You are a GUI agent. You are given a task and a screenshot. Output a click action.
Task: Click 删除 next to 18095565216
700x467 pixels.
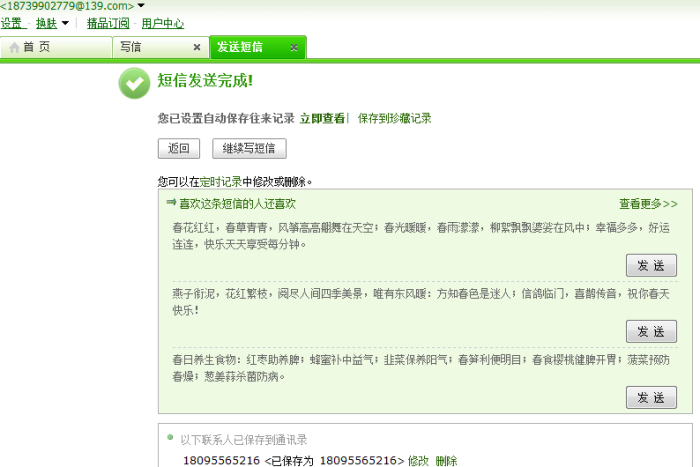click(x=446, y=461)
